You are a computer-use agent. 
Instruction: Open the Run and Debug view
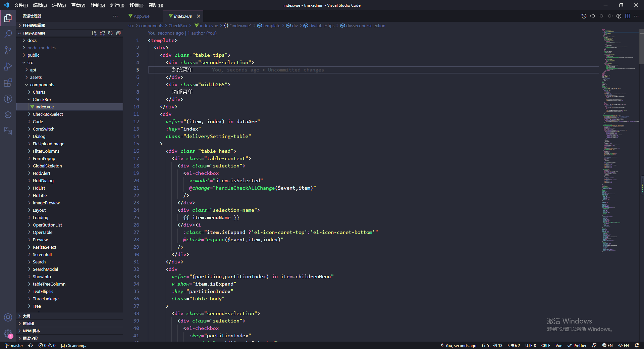click(8, 66)
